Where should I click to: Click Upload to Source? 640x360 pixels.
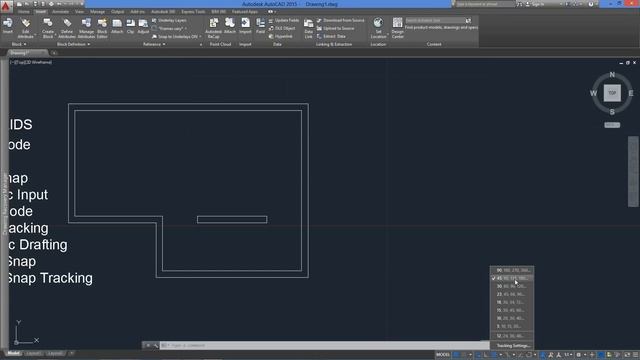tap(336, 29)
